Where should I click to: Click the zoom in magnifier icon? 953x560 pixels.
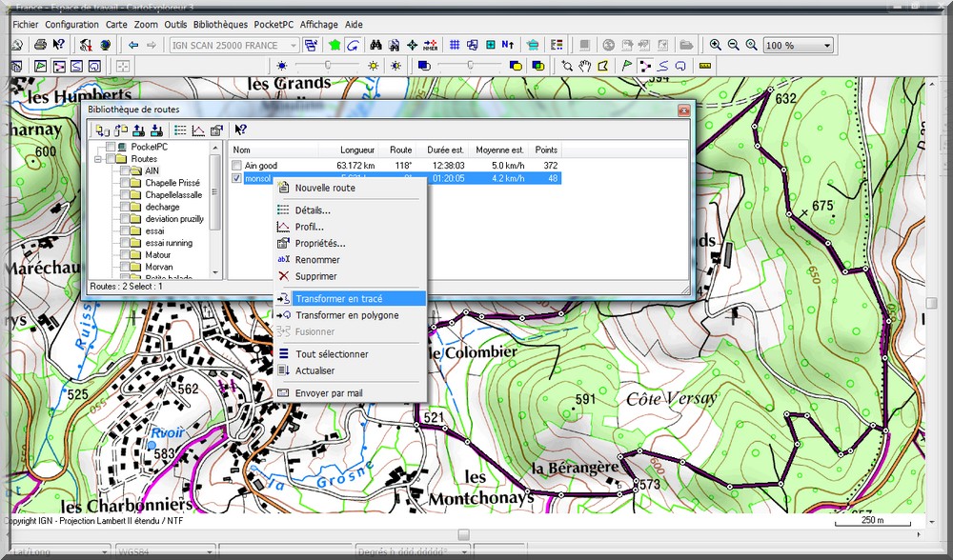716,45
